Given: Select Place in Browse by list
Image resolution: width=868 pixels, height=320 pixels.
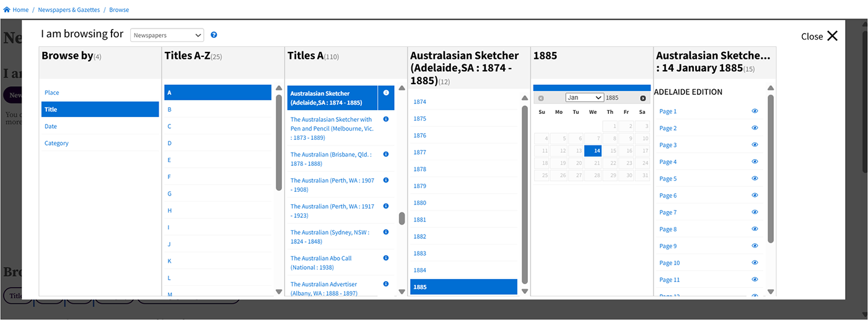Looking at the screenshot, I should [52, 93].
